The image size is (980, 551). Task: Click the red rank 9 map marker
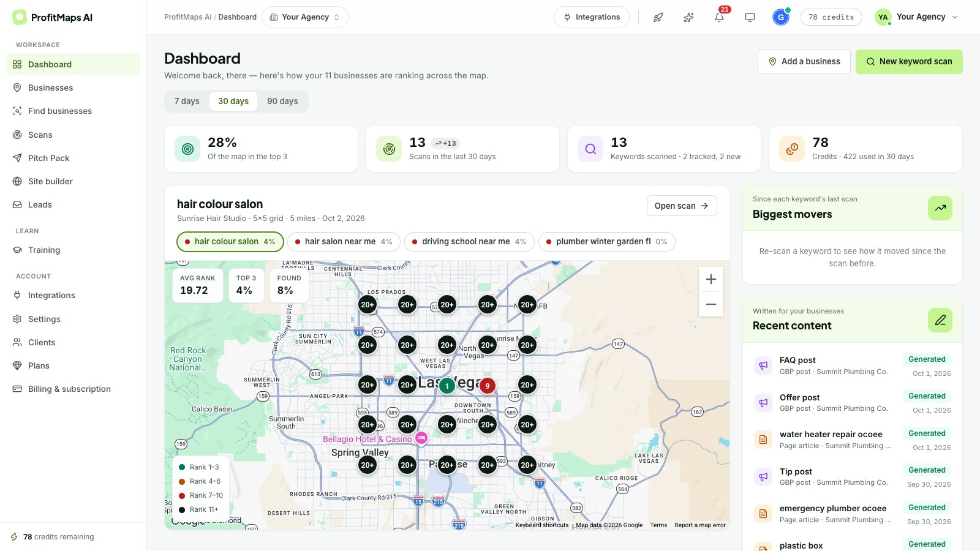point(488,386)
